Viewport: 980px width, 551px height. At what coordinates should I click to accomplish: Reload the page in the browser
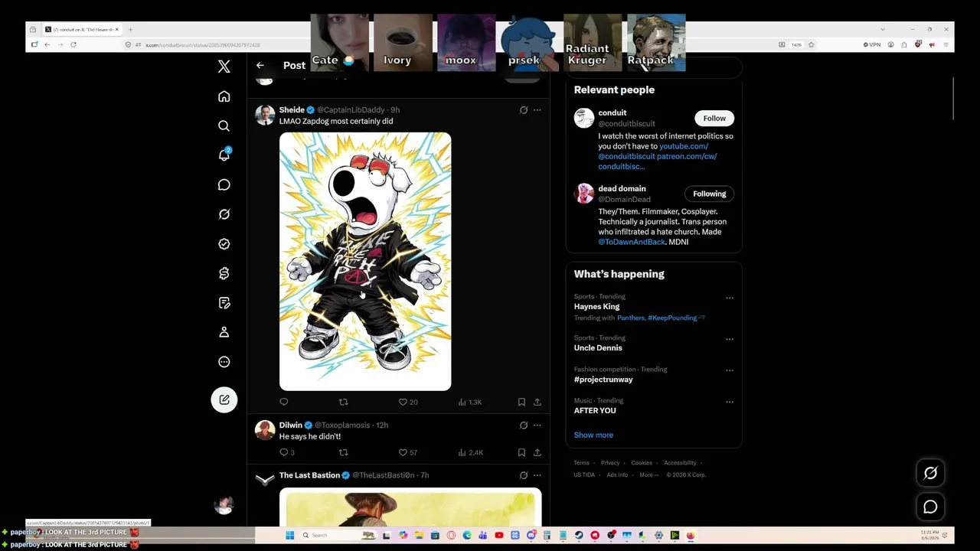click(x=73, y=44)
